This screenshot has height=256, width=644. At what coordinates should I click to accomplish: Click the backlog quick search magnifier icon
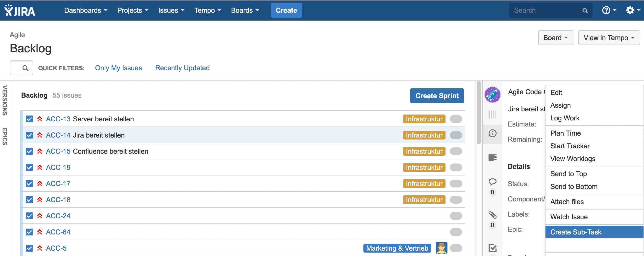pyautogui.click(x=25, y=68)
